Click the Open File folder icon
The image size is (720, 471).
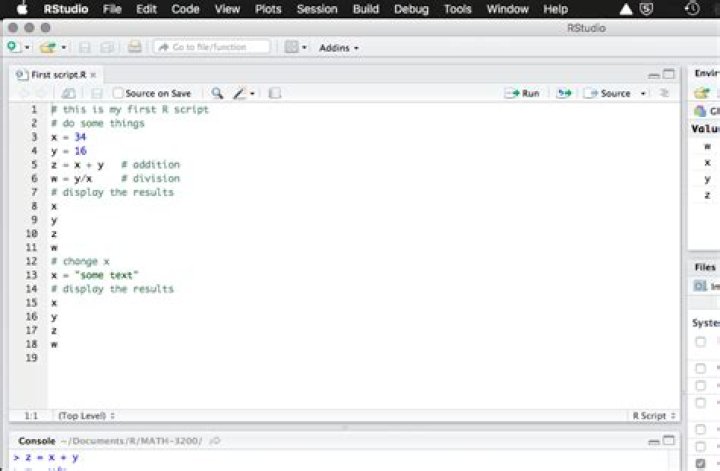click(x=47, y=47)
